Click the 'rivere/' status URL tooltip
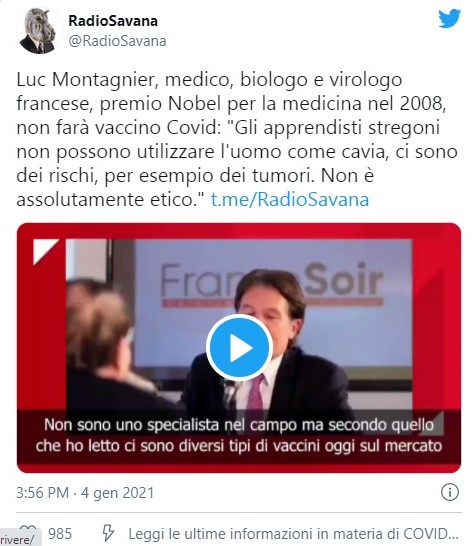This screenshot has width=474, height=546. 19,539
